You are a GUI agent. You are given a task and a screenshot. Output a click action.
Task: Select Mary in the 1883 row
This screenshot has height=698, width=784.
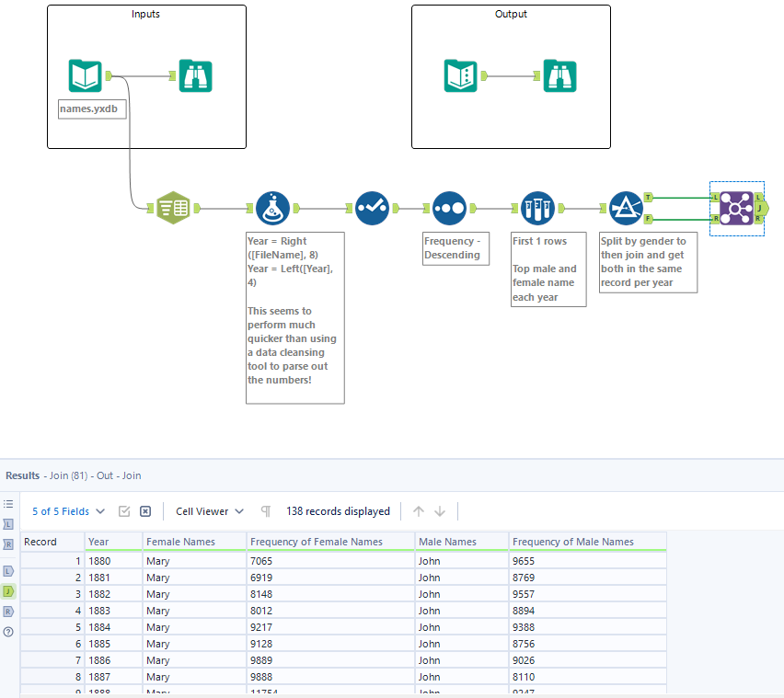pyautogui.click(x=194, y=611)
